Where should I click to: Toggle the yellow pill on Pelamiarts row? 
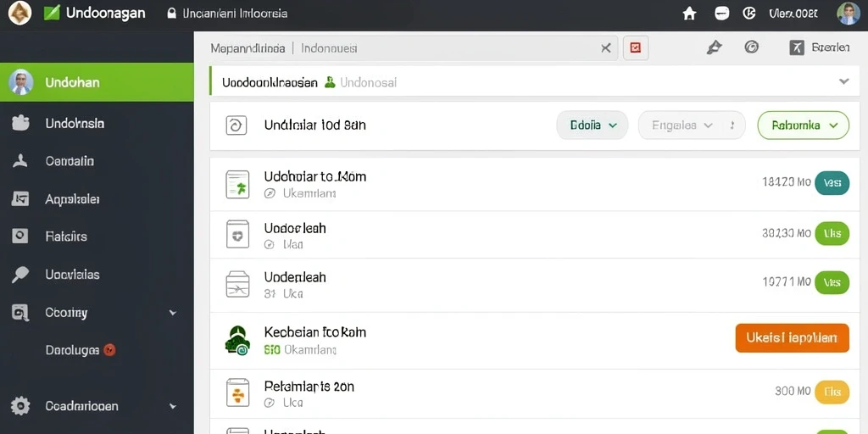pyautogui.click(x=832, y=392)
